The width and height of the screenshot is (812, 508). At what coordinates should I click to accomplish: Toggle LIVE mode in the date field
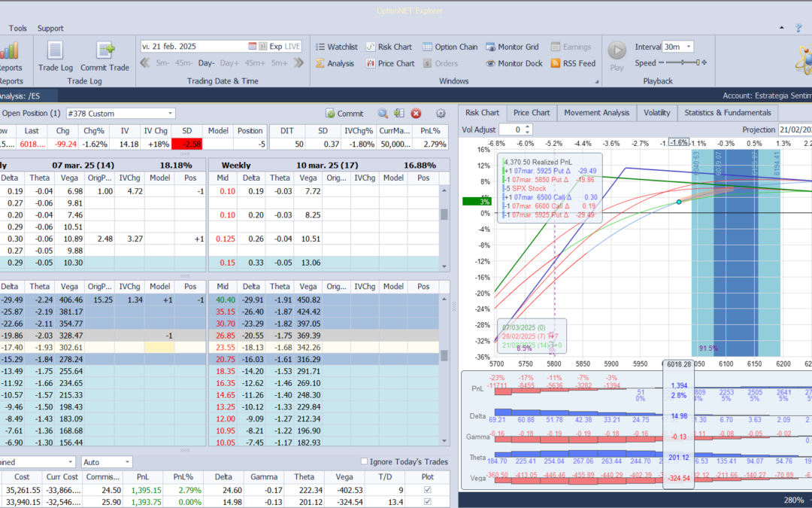[x=292, y=46]
